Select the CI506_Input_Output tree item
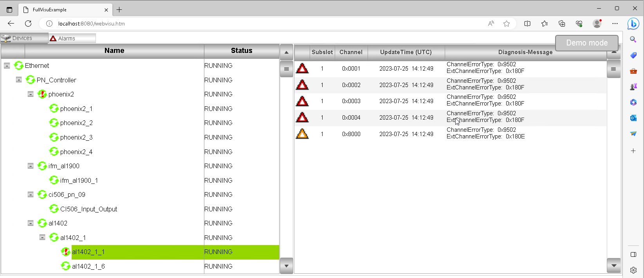Image resolution: width=644 pixels, height=278 pixels. [88, 209]
